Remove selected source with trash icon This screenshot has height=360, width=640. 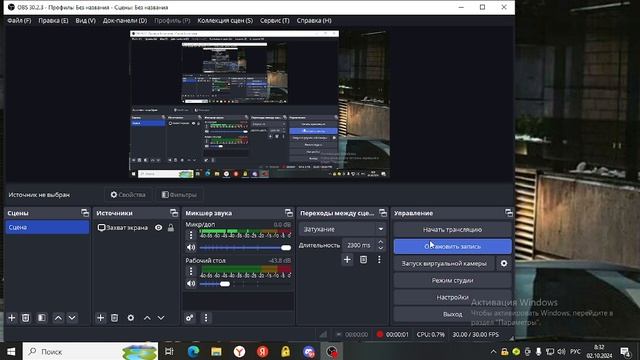115,318
